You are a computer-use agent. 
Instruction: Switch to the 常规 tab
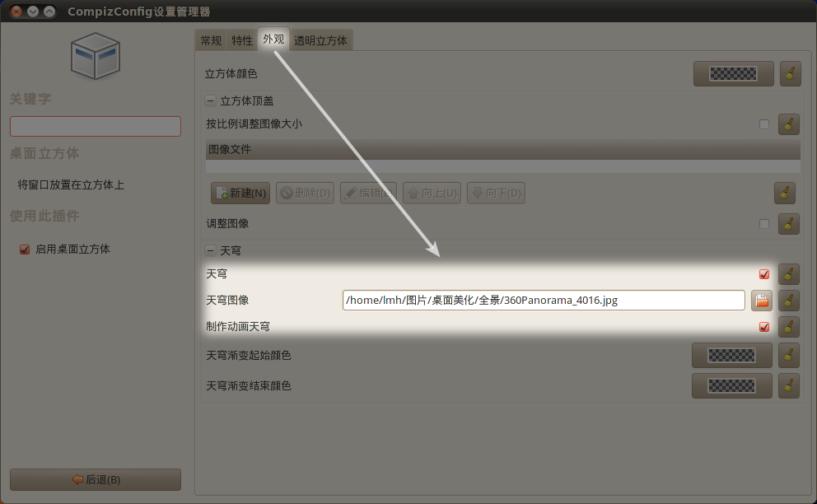[x=211, y=40]
